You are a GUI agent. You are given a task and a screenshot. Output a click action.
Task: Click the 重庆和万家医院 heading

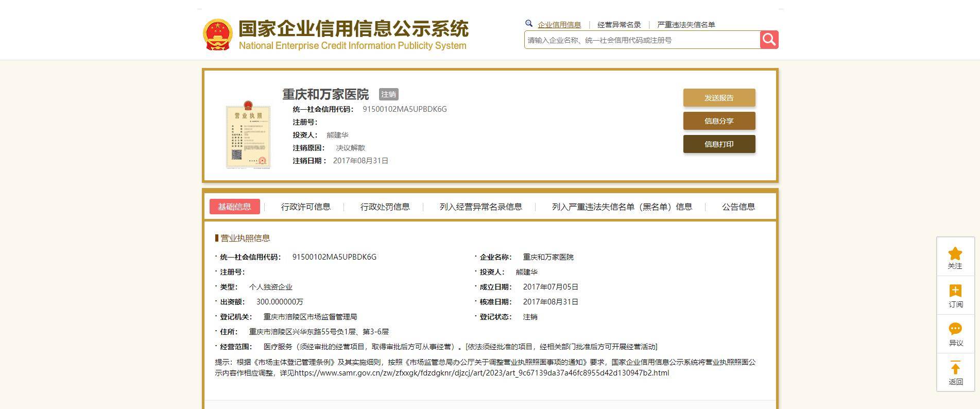[325, 94]
